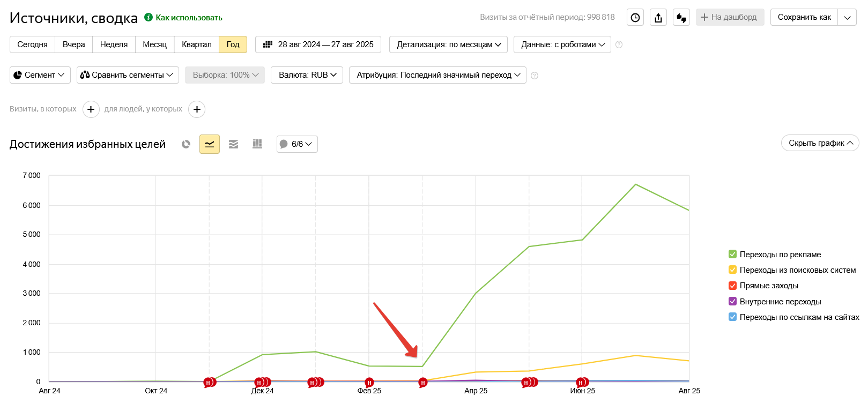Open the Детализация: по месяцам dropdown

click(448, 44)
